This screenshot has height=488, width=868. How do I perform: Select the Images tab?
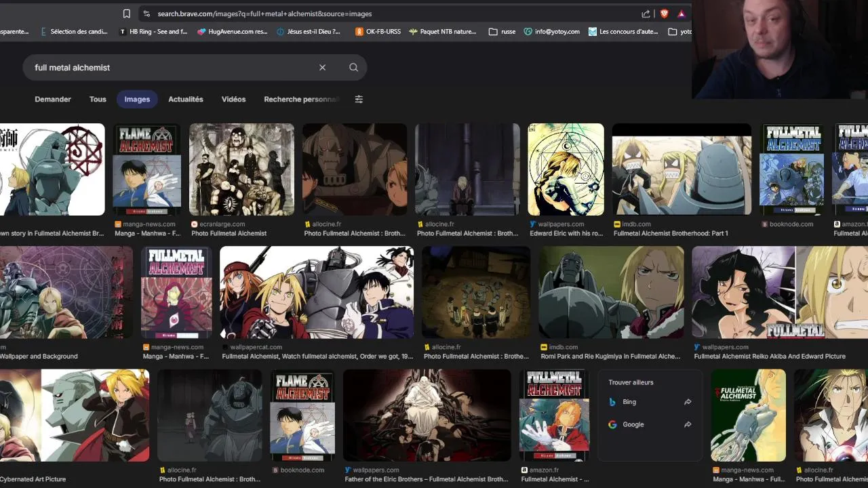point(137,99)
